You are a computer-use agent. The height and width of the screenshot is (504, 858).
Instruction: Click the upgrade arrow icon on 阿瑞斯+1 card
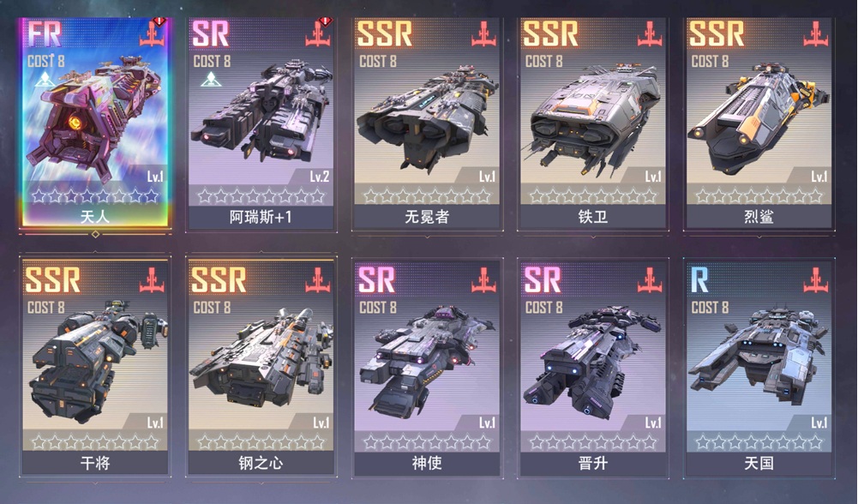pos(211,80)
